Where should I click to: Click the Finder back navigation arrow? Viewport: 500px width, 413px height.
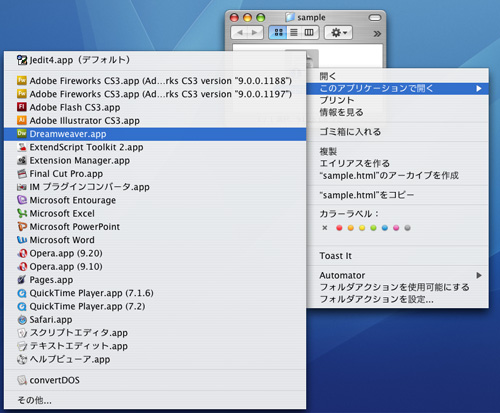[x=239, y=32]
